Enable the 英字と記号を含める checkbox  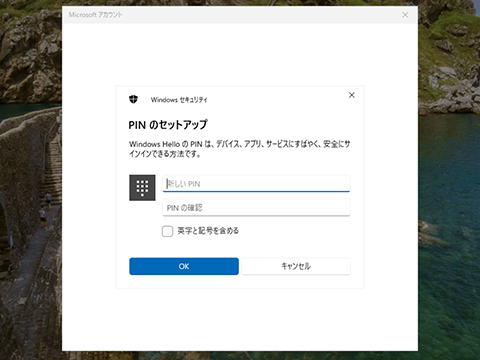(x=167, y=231)
